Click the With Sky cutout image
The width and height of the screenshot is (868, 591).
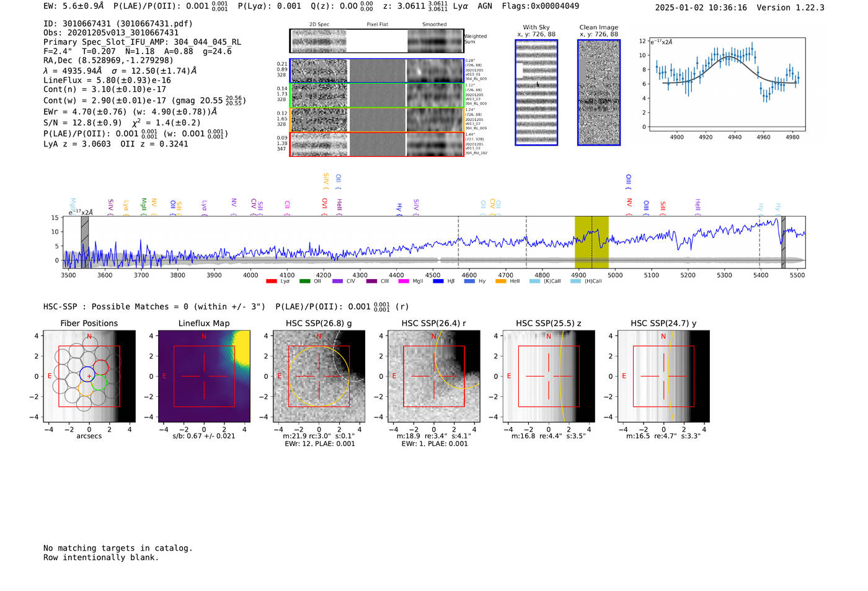[536, 92]
